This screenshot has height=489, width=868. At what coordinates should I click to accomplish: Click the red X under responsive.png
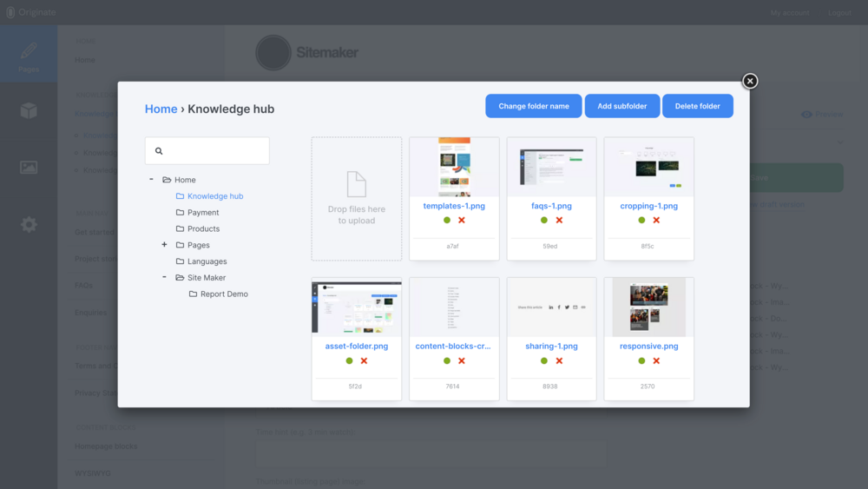tap(656, 360)
